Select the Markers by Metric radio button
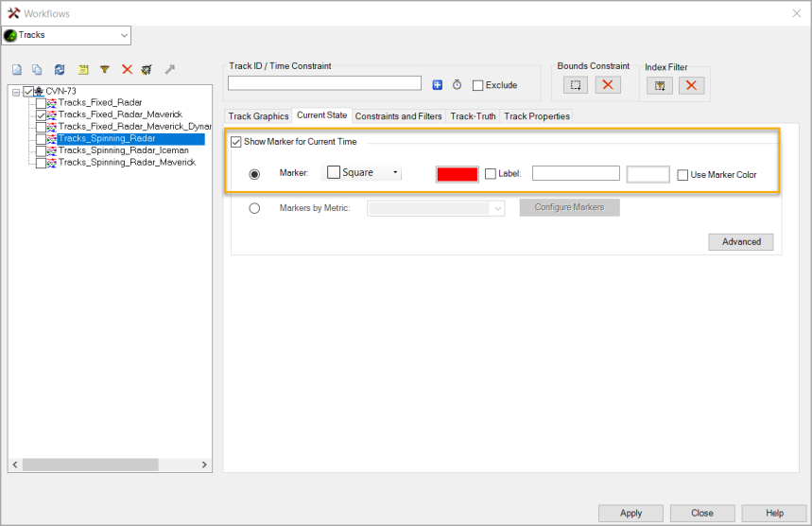The height and width of the screenshot is (526, 812). (254, 208)
